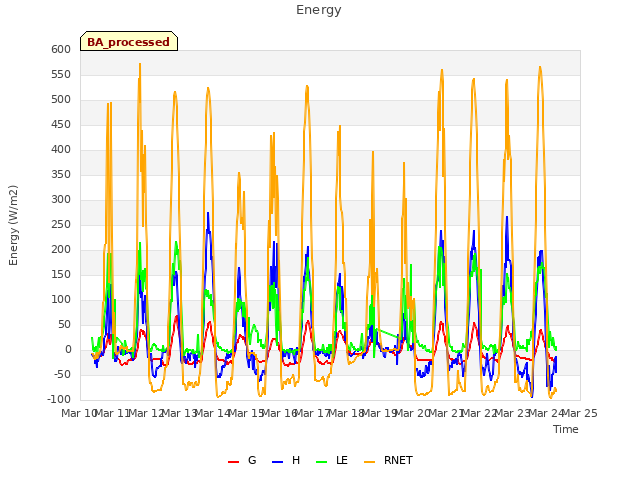Click the BA_processed label box
Image resolution: width=640 pixels, height=480 pixels.
click(x=129, y=41)
